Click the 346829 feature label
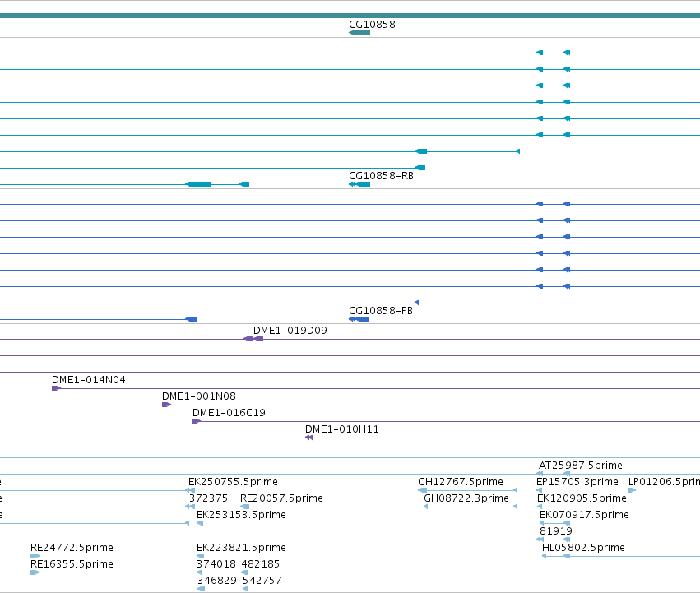 [x=217, y=581]
